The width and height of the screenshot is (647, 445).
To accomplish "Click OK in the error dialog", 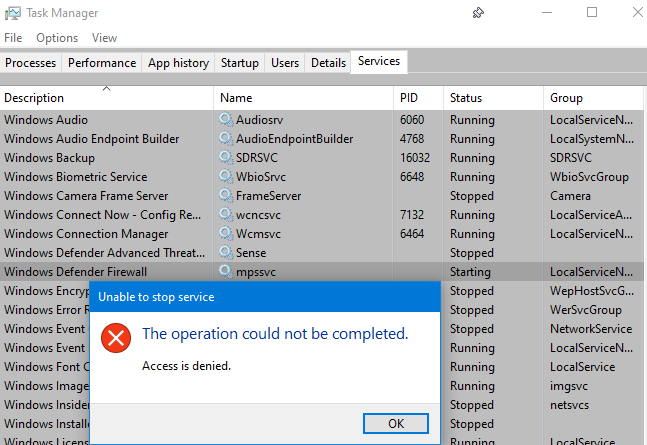I will point(395,423).
